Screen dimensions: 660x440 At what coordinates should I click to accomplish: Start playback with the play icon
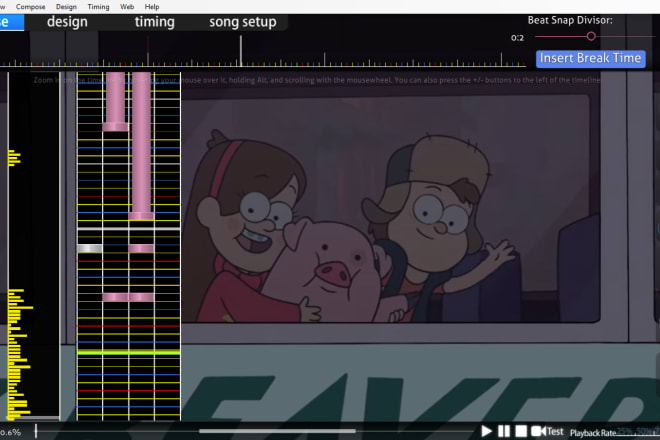pos(486,431)
